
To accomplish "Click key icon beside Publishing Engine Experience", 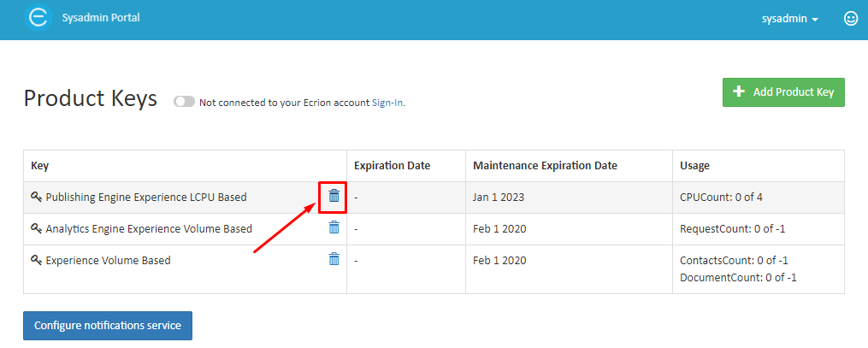I will tap(37, 197).
